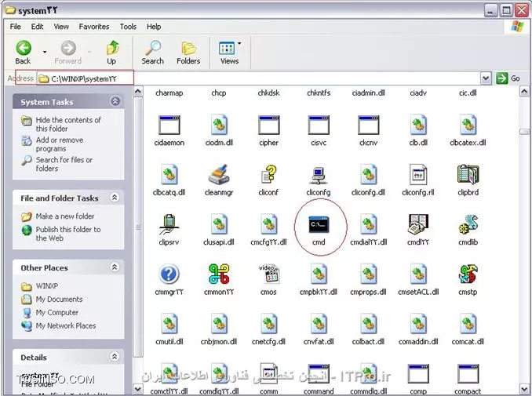The width and height of the screenshot is (532, 396).
Task: Select the cliconf help file icon
Action: pos(268,174)
